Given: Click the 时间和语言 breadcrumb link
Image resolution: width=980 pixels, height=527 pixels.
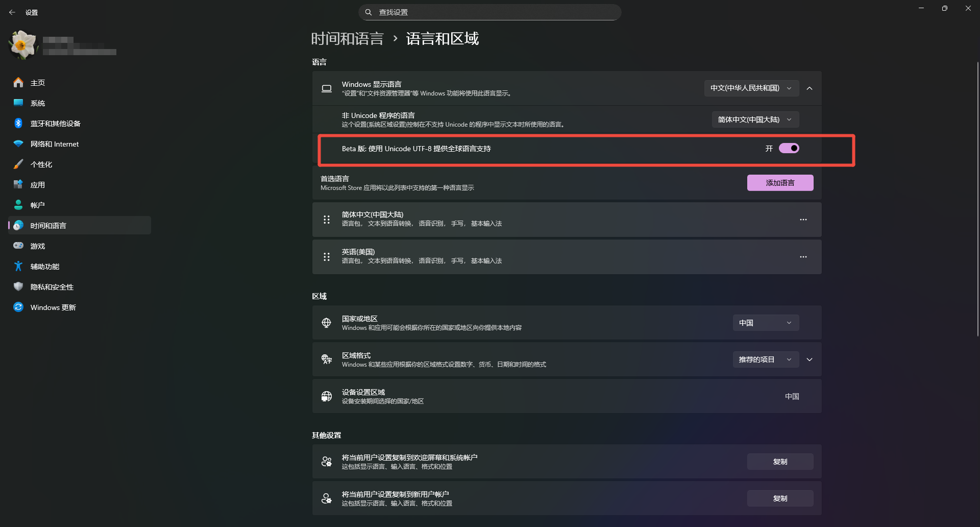Looking at the screenshot, I should 347,39.
